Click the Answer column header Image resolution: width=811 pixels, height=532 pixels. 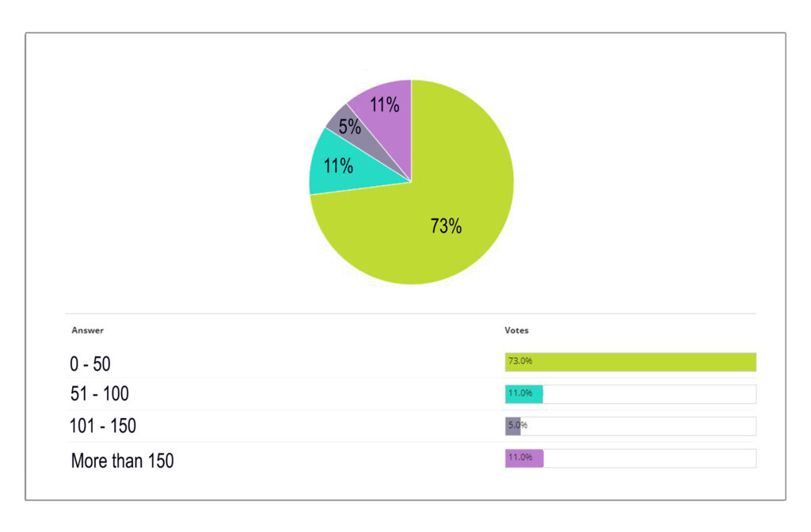(x=87, y=330)
